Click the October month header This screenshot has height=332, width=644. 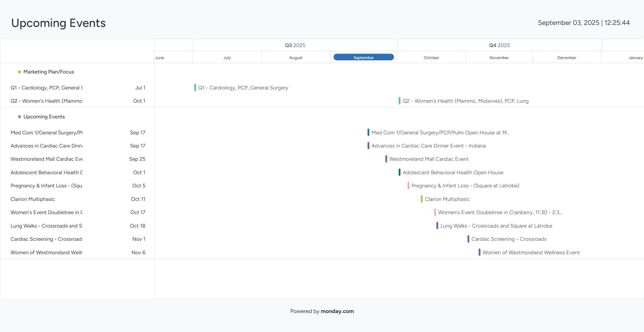[431, 58]
